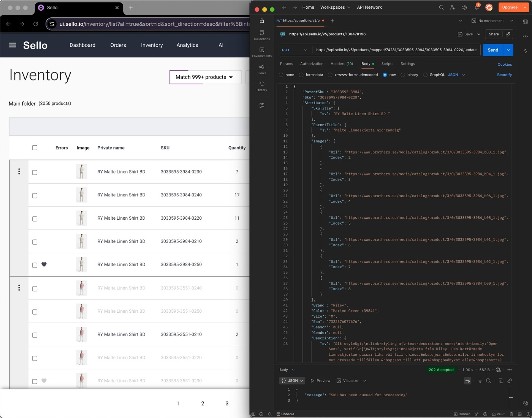Toggle the heart favorite on SKU 3033595-3984-0250
This screenshot has width=532, height=418.
tap(44, 264)
